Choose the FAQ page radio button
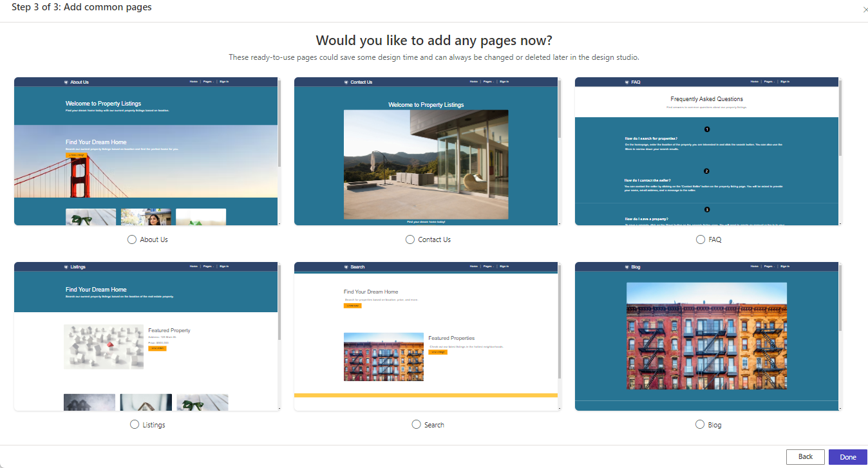This screenshot has height=468, width=868. click(701, 239)
